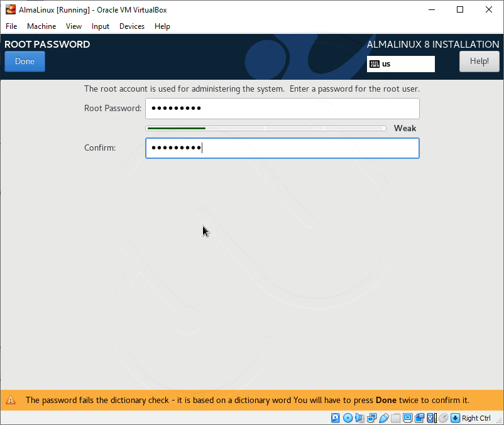
Task: Open the Machine menu
Action: tap(41, 26)
